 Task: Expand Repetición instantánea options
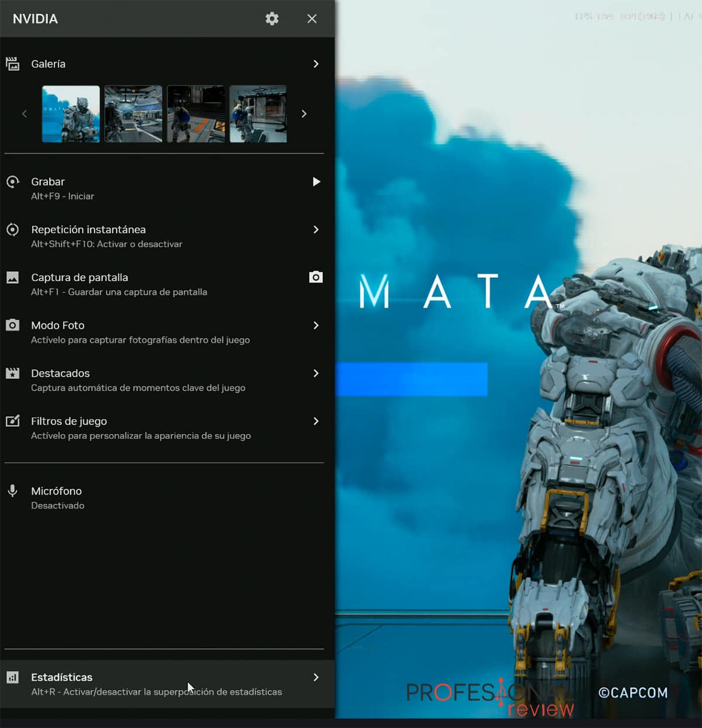(316, 230)
